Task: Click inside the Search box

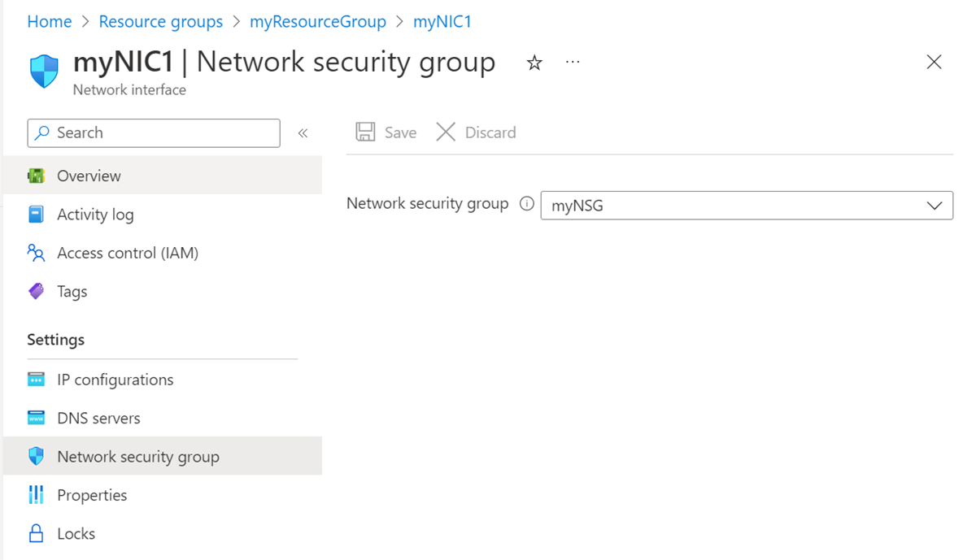Action: [x=153, y=132]
